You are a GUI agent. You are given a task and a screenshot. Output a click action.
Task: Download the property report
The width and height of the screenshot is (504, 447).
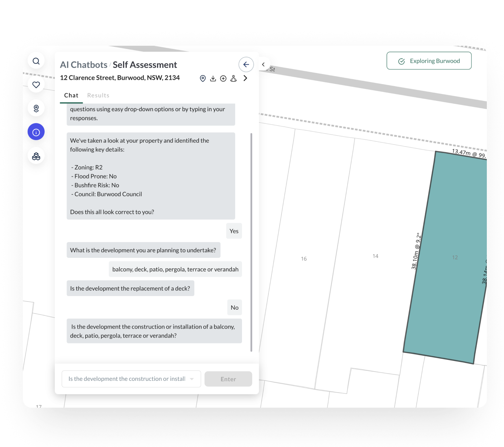[x=213, y=78]
